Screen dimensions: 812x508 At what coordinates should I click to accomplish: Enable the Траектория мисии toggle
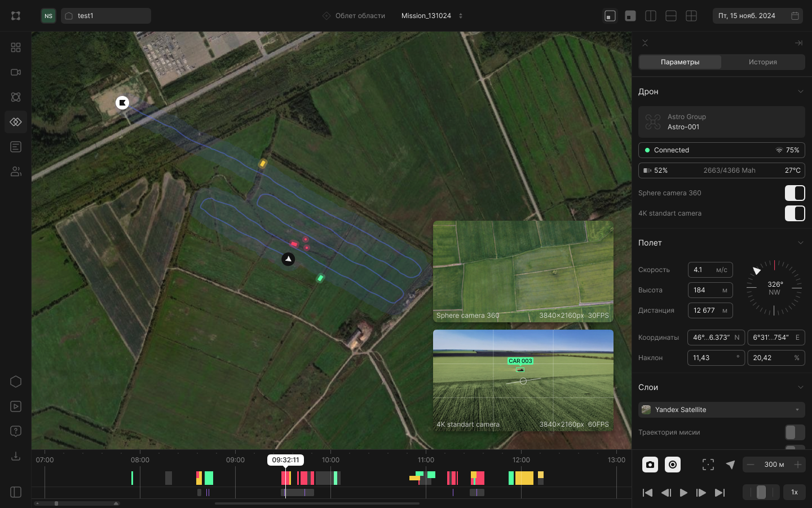[795, 432]
